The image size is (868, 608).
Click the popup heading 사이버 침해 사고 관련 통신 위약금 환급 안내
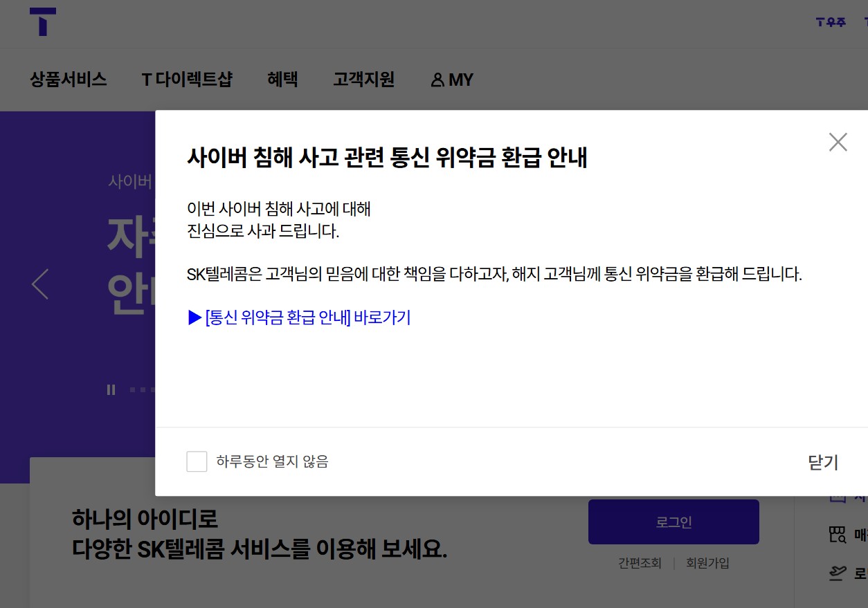(387, 158)
